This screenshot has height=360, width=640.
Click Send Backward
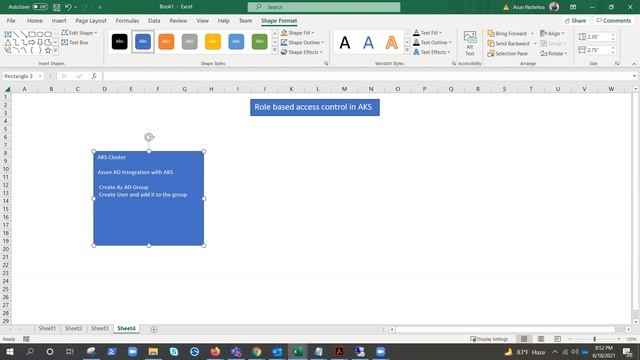point(509,43)
